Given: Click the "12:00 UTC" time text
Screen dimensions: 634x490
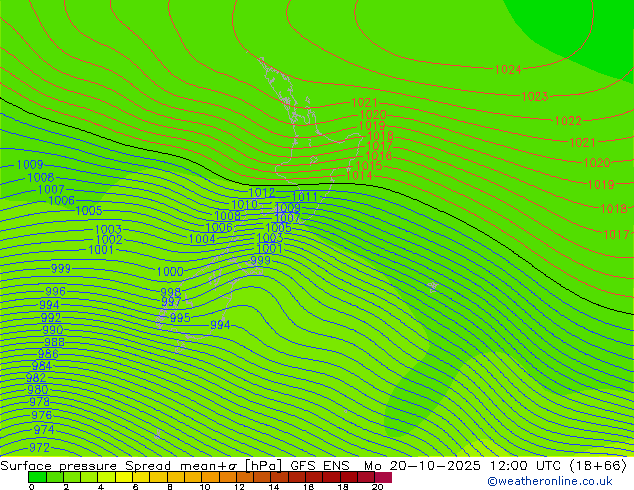Looking at the screenshot, I should tap(524, 466).
